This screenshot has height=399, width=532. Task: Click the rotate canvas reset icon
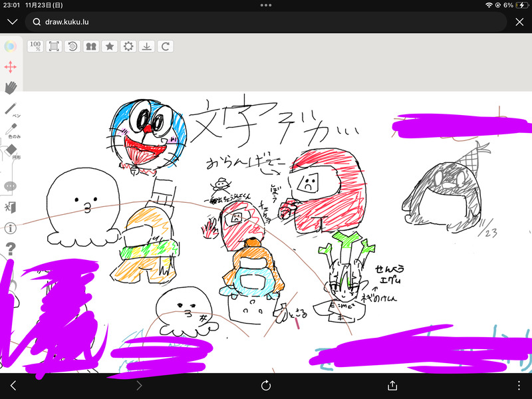[72, 46]
